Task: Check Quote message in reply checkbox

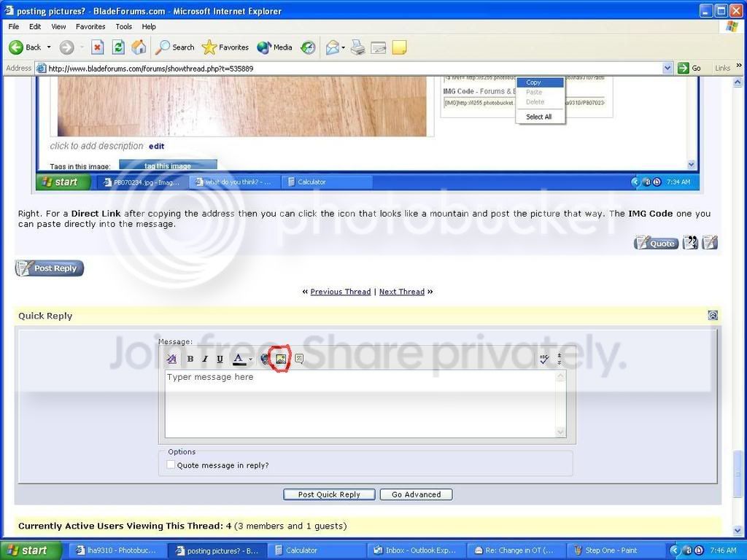Action: [x=171, y=464]
